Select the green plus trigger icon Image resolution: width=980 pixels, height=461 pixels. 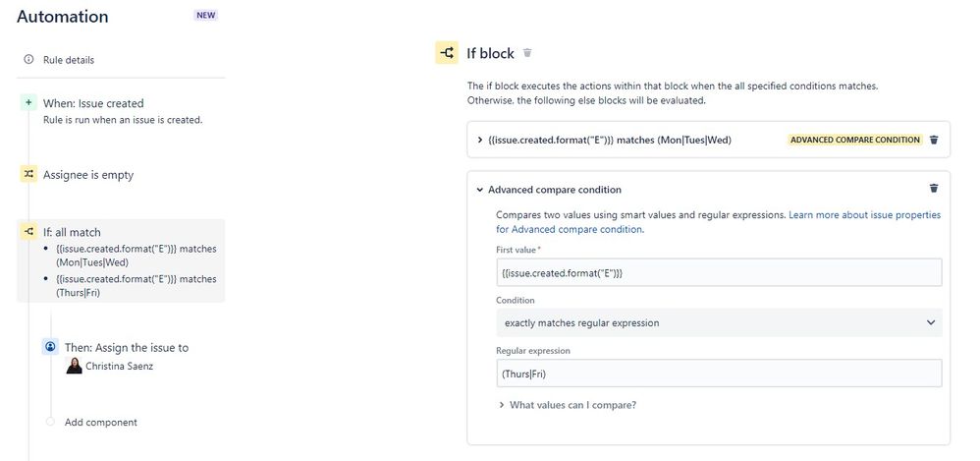(x=28, y=103)
